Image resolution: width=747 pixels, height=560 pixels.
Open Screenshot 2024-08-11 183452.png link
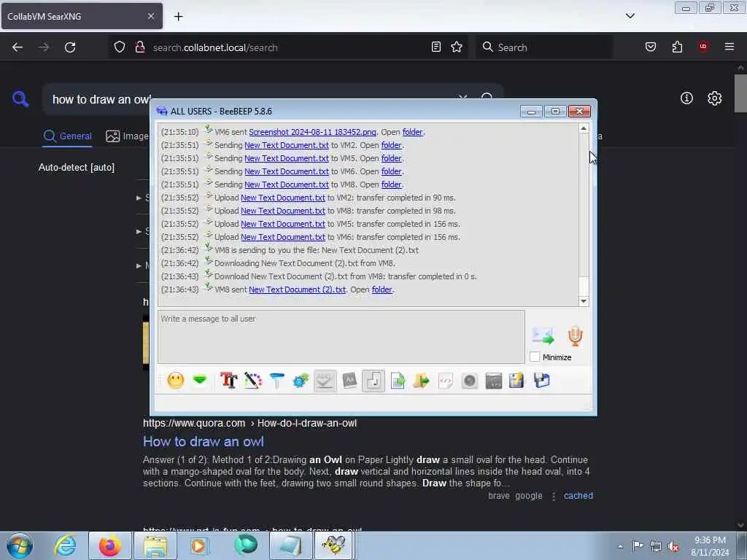coord(312,132)
